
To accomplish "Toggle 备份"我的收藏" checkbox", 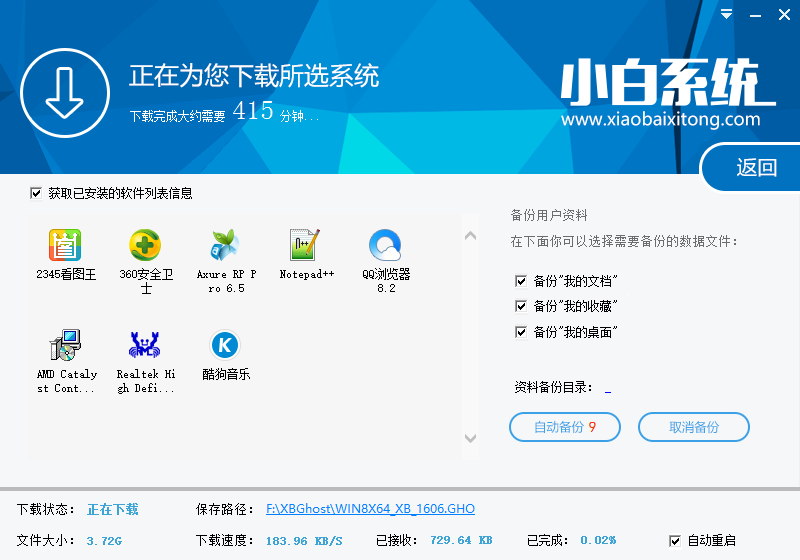I will pyautogui.click(x=521, y=306).
